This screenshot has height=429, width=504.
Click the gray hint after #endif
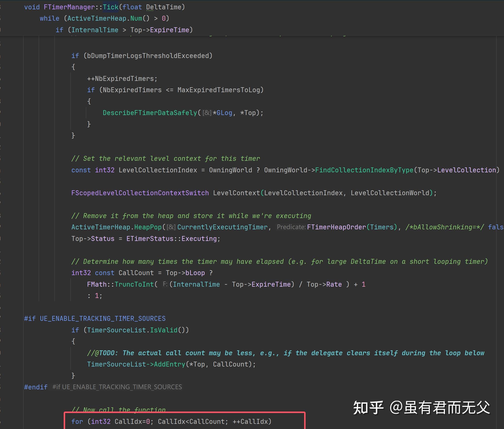117,387
